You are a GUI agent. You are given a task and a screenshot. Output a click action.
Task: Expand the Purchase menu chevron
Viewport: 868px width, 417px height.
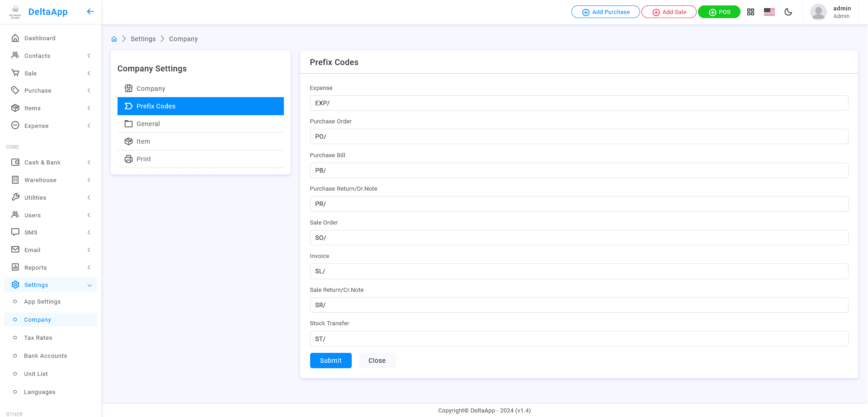click(x=89, y=90)
